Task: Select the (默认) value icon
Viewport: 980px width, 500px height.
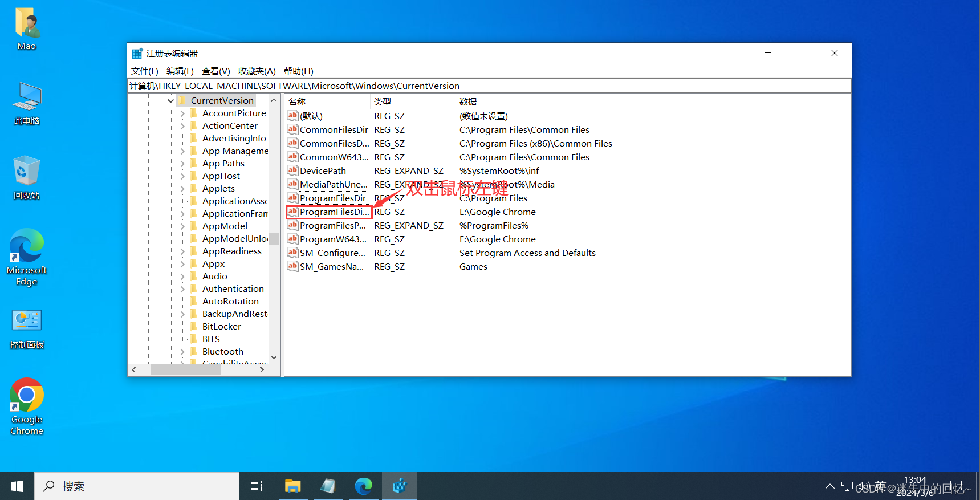Action: (292, 116)
